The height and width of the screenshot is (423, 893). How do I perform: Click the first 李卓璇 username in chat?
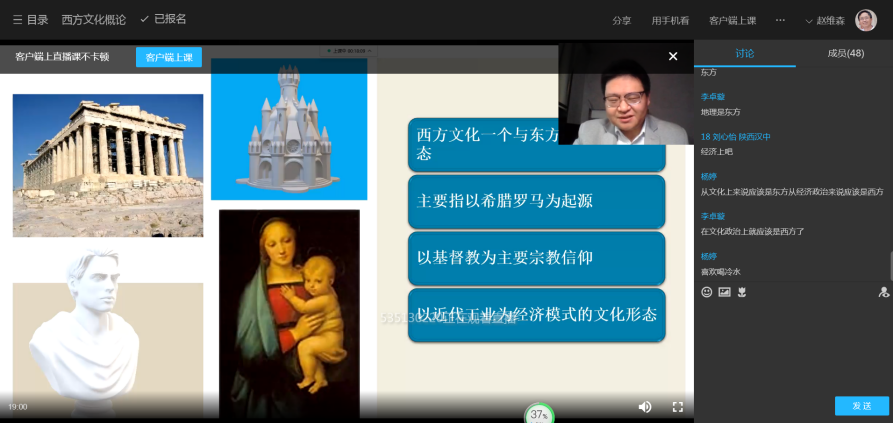[x=712, y=97]
